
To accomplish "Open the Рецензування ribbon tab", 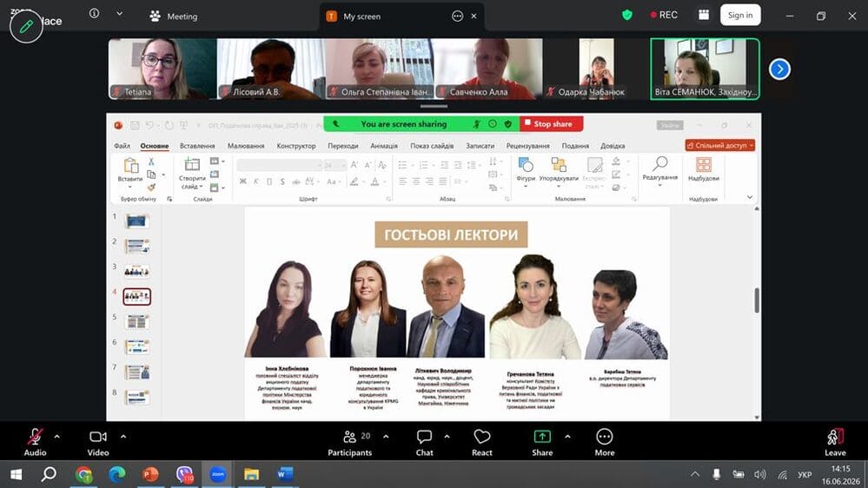I will coord(527,146).
